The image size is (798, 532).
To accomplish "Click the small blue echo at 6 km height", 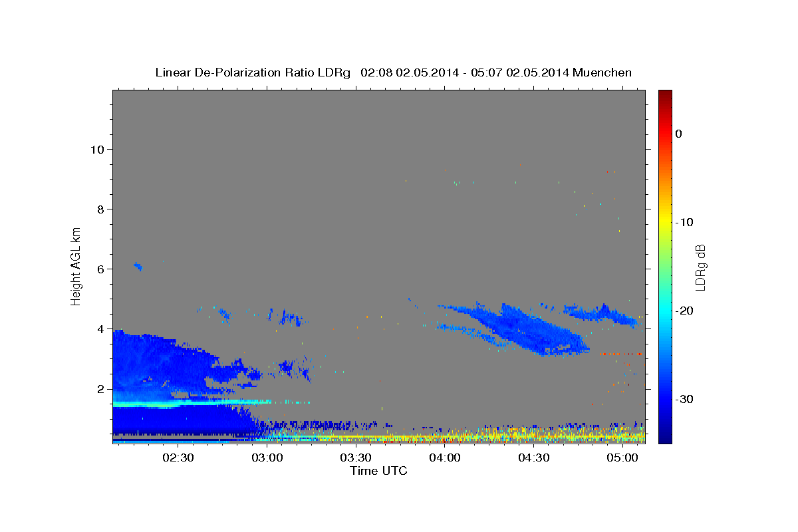I will pyautogui.click(x=138, y=266).
